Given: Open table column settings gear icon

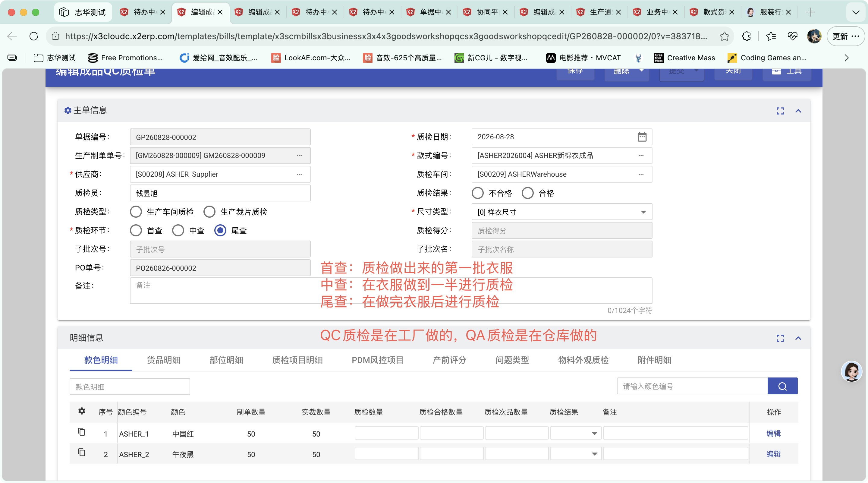Looking at the screenshot, I should point(82,411).
